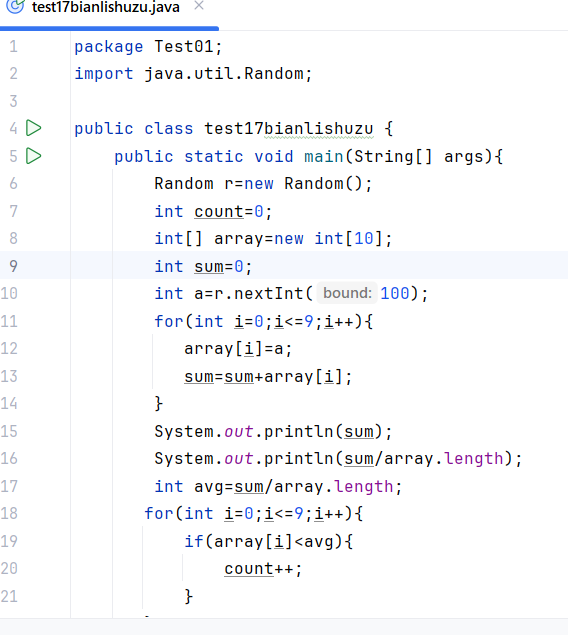568x635 pixels.
Task: Click 'if(array[i]<avg)' condition on line 19
Action: tap(264, 541)
